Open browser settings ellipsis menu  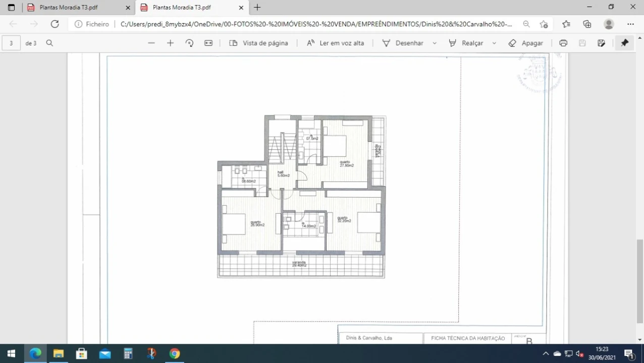point(630,24)
